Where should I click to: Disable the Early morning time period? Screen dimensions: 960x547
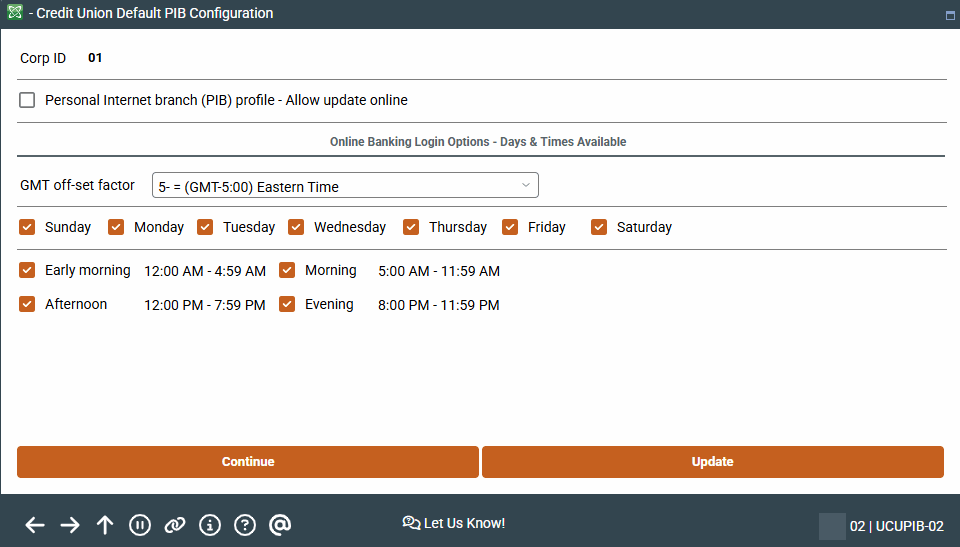[27, 270]
